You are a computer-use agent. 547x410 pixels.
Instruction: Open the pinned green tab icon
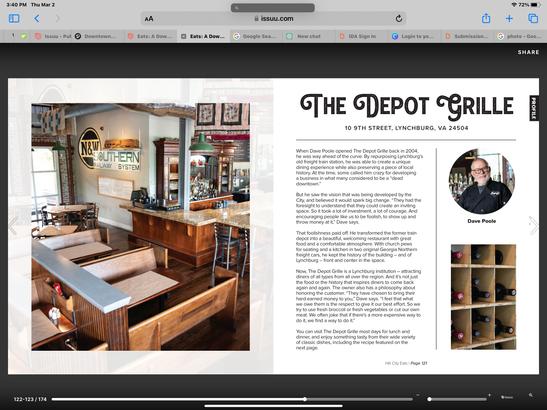24,36
